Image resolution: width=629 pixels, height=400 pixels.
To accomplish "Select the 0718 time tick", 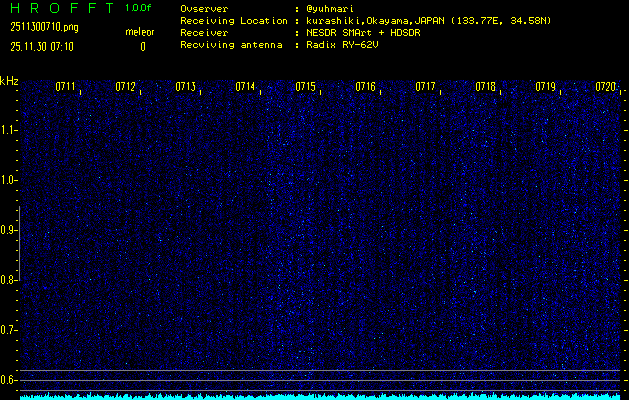I will tap(486, 87).
